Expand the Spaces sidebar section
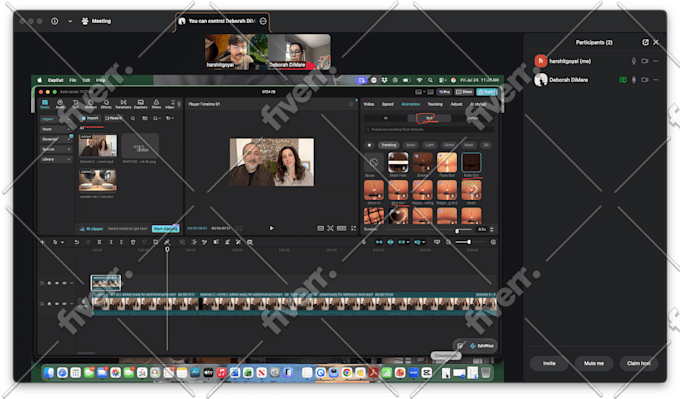 tap(56, 149)
